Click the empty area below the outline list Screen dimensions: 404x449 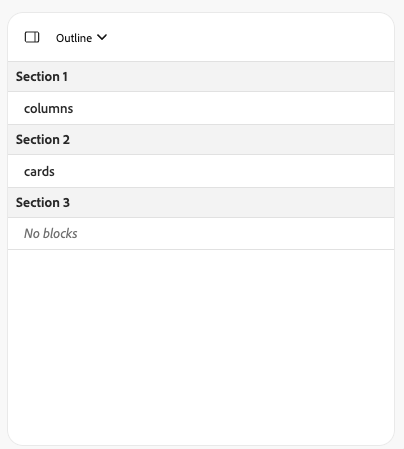pyautogui.click(x=201, y=347)
